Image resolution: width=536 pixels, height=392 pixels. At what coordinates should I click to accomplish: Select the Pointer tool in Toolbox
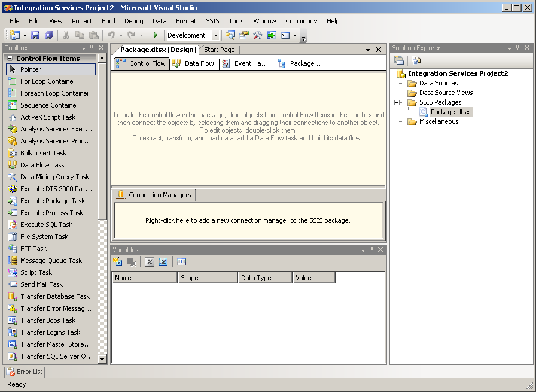tap(51, 69)
